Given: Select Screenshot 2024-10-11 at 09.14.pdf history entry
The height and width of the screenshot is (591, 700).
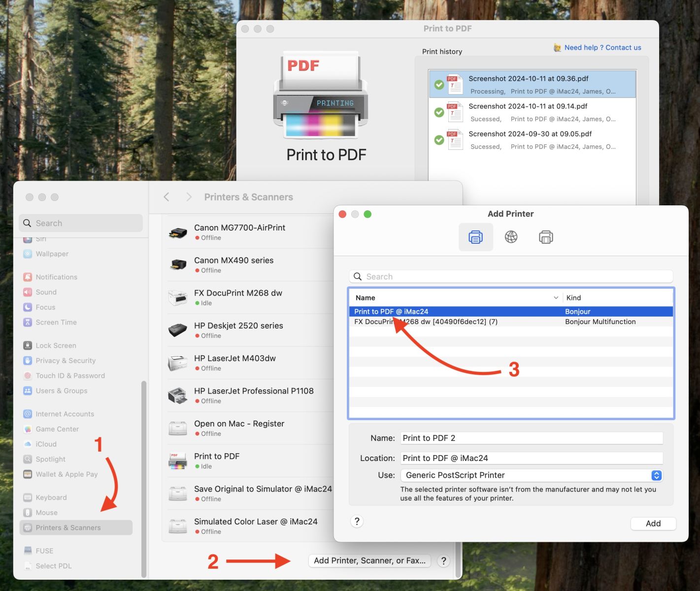Looking at the screenshot, I should 532,112.
